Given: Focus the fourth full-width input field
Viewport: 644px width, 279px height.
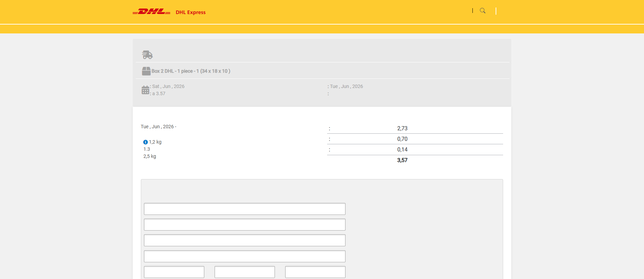Looking at the screenshot, I should point(245,256).
